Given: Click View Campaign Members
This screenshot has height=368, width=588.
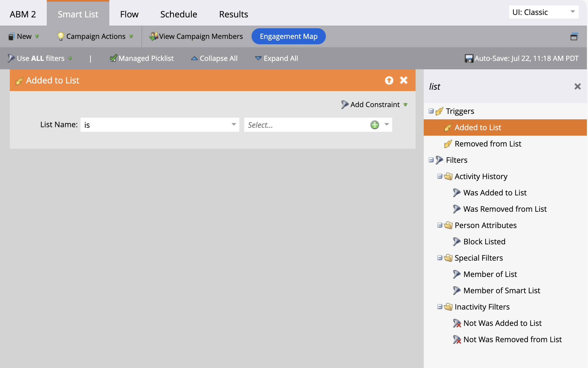Looking at the screenshot, I should pyautogui.click(x=196, y=36).
